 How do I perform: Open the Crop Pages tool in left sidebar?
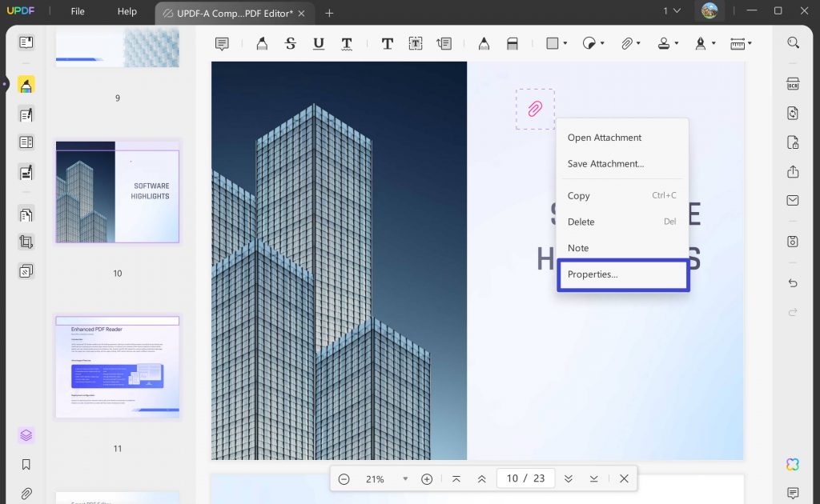click(x=26, y=242)
